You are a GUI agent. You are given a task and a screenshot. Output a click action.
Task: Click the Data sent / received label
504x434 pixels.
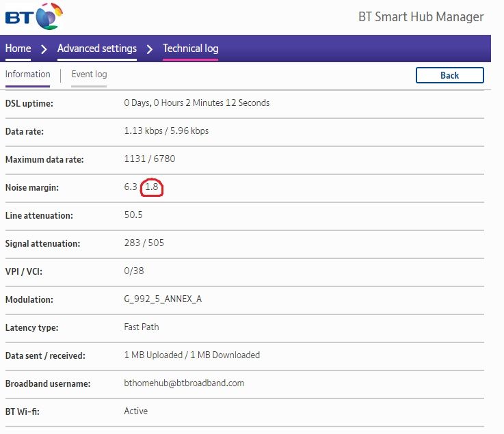click(45, 355)
